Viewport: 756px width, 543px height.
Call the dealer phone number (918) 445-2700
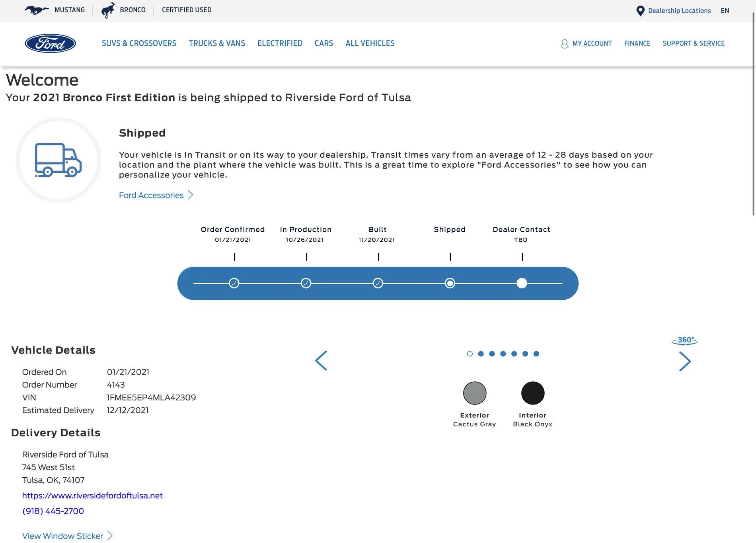[53, 511]
